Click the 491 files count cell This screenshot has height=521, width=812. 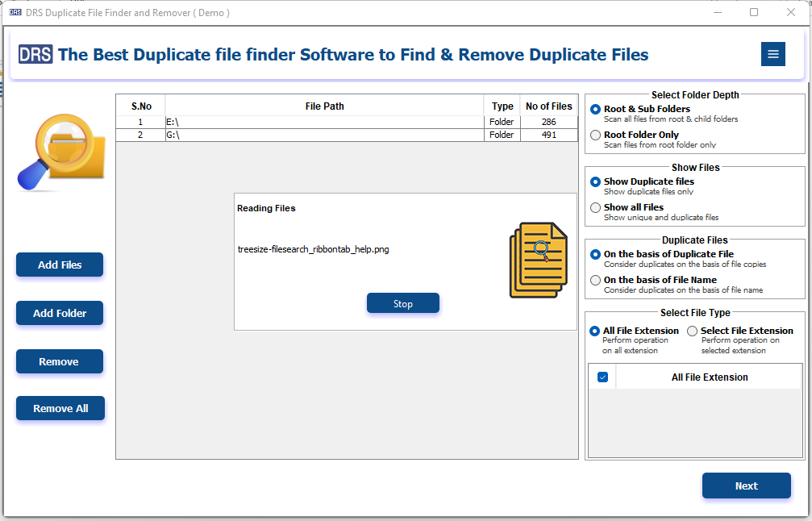549,135
